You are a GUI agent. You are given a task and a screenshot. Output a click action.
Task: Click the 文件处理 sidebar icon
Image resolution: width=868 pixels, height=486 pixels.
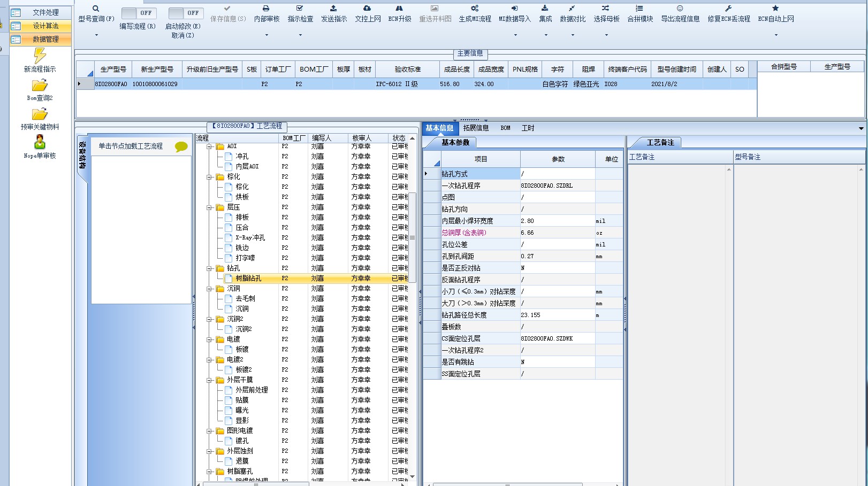pos(16,12)
